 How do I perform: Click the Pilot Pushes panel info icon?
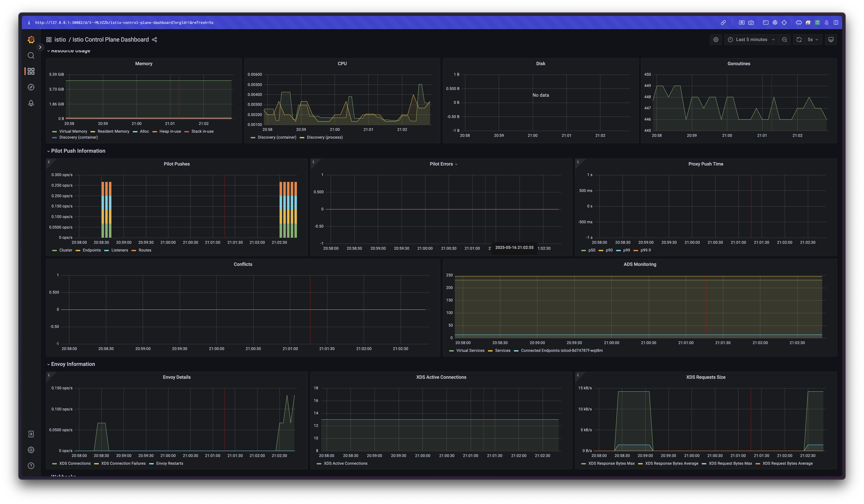coord(49,162)
